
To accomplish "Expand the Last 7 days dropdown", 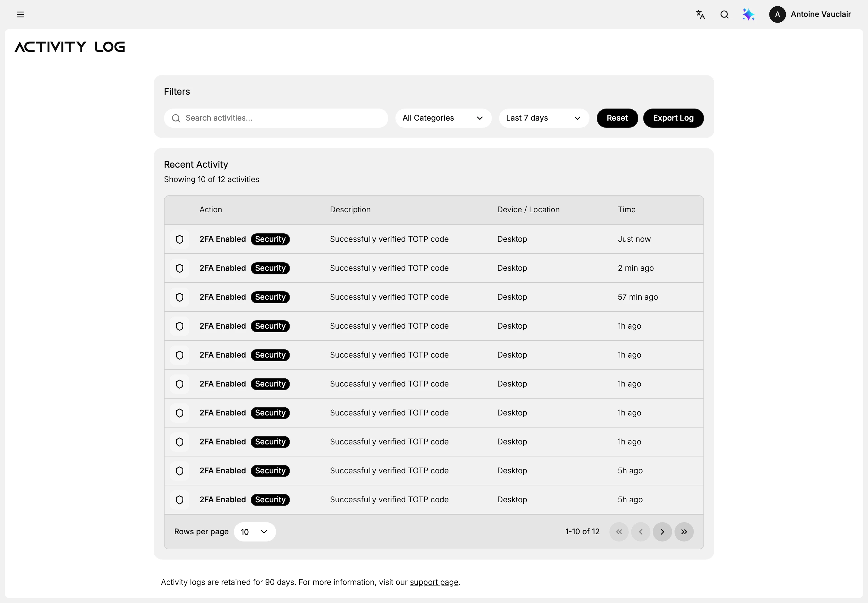I will [x=543, y=118].
